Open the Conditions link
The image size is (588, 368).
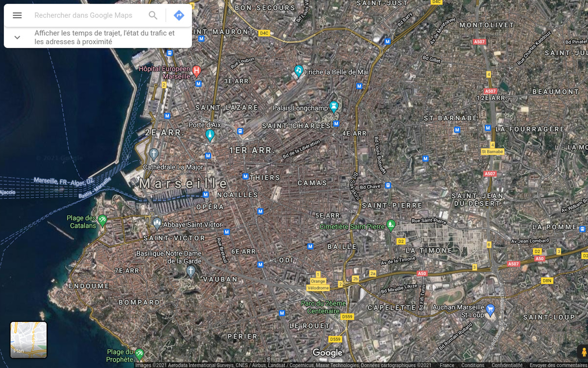click(x=472, y=365)
